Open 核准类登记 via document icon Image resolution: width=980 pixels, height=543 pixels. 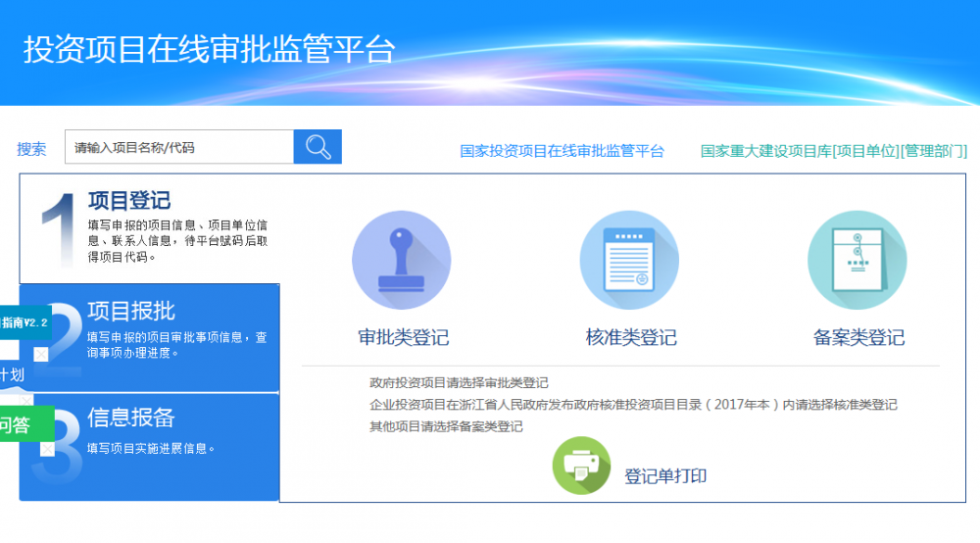pos(629,260)
